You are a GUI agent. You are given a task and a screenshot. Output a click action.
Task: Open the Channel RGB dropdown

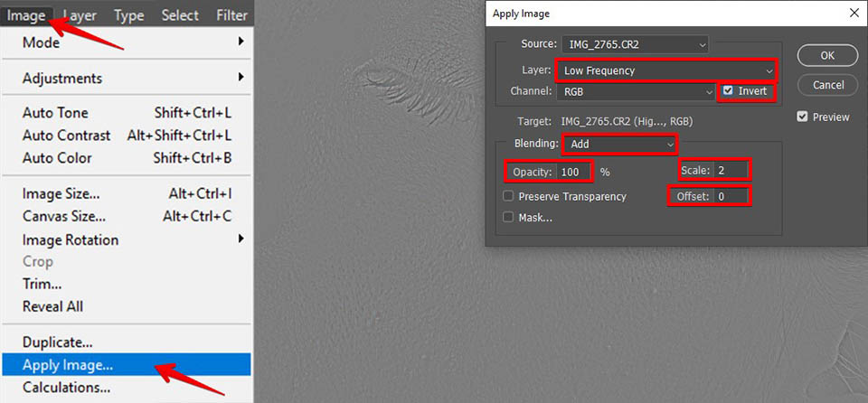click(636, 91)
